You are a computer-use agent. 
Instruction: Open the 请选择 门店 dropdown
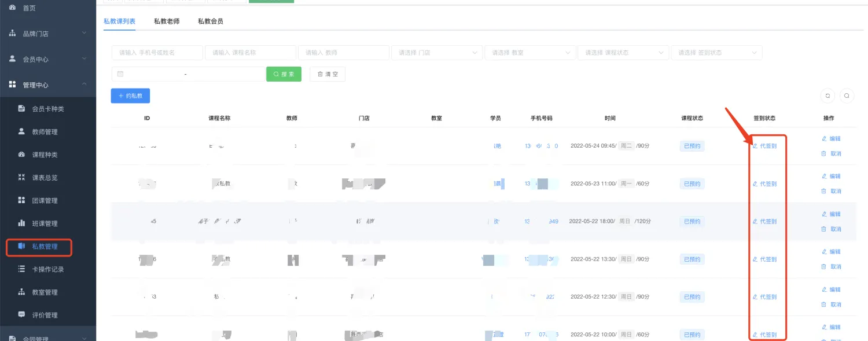437,53
